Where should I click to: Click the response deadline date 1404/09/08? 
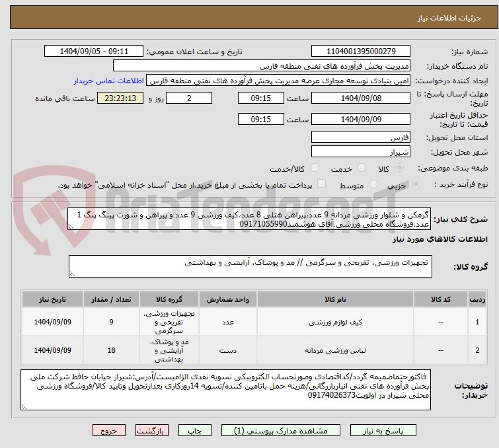click(361, 98)
